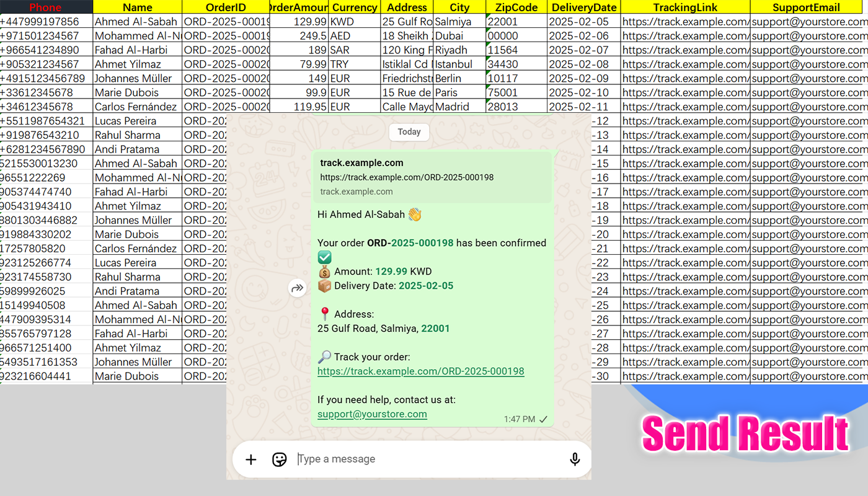Select the Riyadh city cell
This screenshot has width=868, height=496.
459,50
